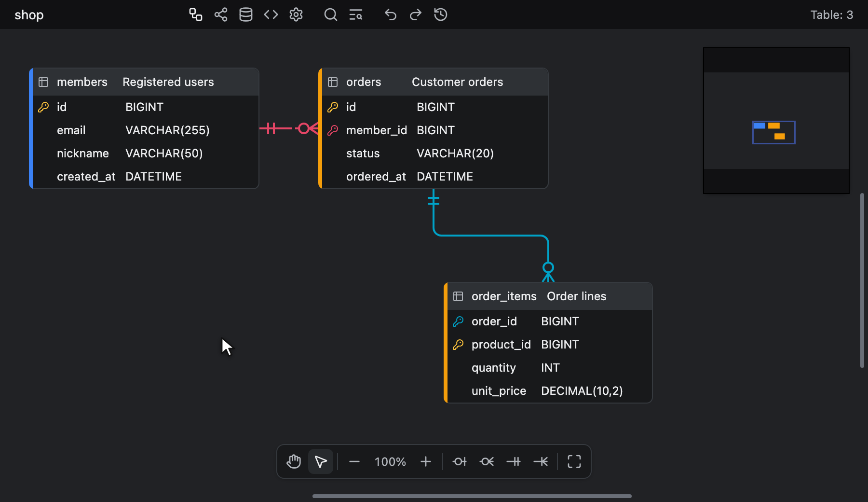Open the database icon in toolbar
Viewport: 868px width, 502px height.
[246, 14]
